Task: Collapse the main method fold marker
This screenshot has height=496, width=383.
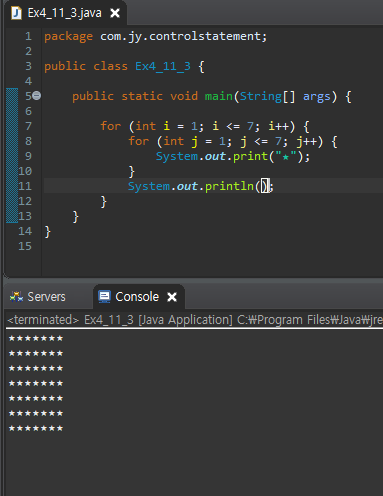Action: pos(37,96)
